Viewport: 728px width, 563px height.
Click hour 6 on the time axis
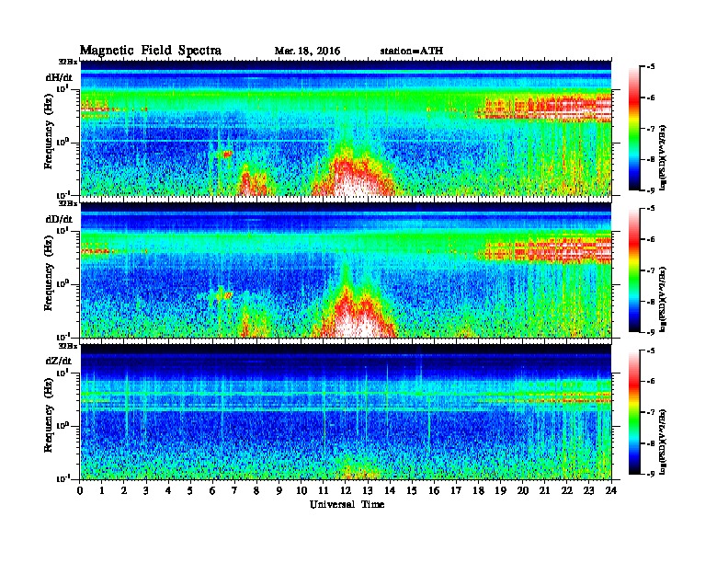click(213, 490)
